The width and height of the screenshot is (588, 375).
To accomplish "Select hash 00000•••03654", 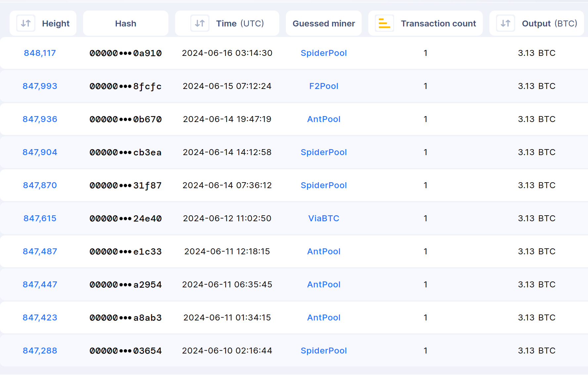I will pyautogui.click(x=126, y=351).
